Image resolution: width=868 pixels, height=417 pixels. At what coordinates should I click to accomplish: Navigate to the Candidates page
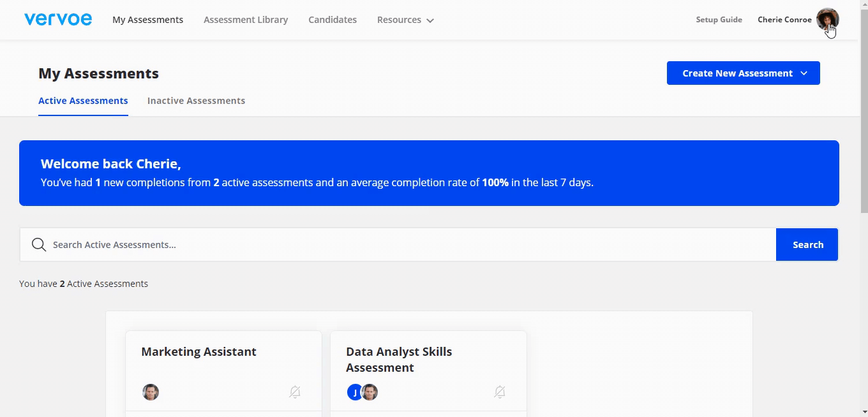click(333, 20)
